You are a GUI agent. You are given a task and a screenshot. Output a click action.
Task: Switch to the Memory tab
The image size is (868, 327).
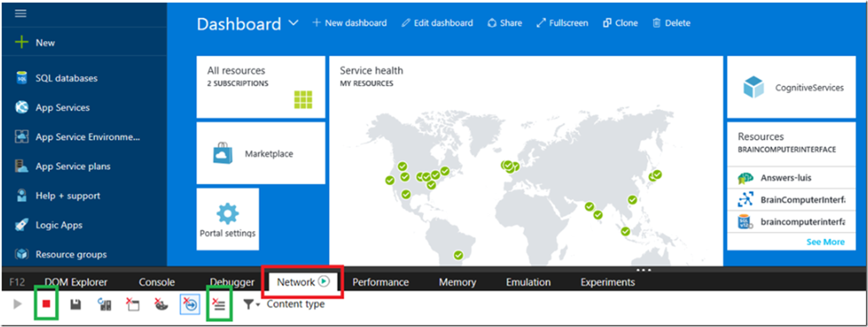(457, 282)
